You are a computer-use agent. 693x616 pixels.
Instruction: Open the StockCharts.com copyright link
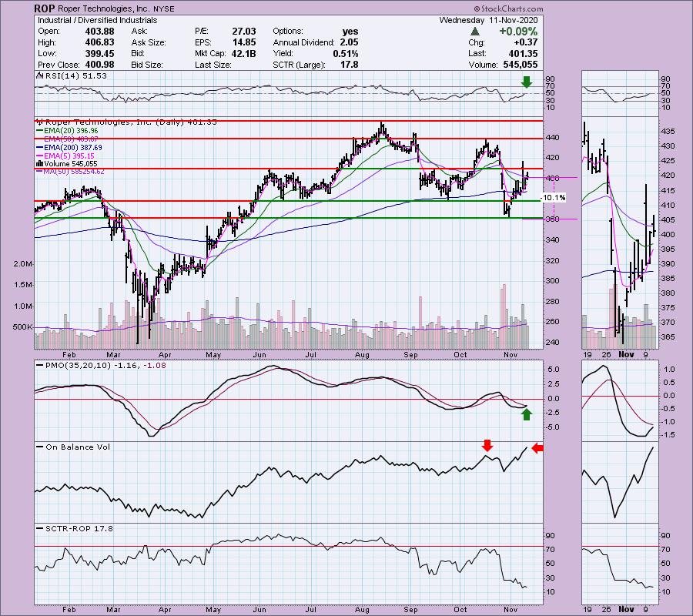pyautogui.click(x=508, y=8)
